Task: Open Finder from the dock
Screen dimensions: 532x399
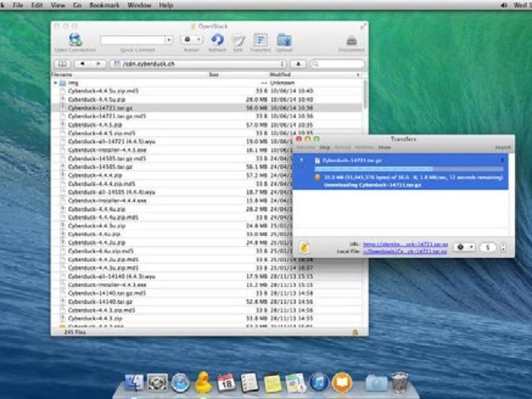Action: (x=134, y=382)
